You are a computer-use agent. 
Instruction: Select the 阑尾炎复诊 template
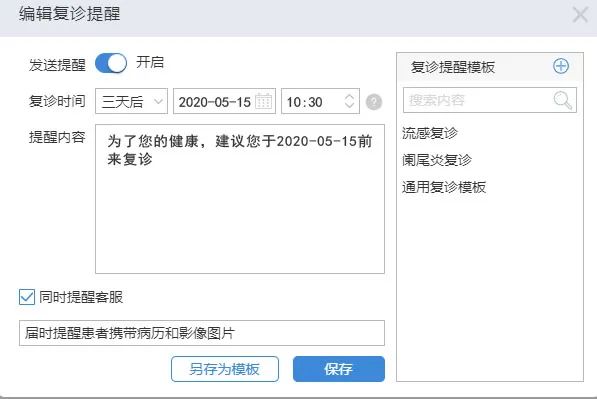437,160
